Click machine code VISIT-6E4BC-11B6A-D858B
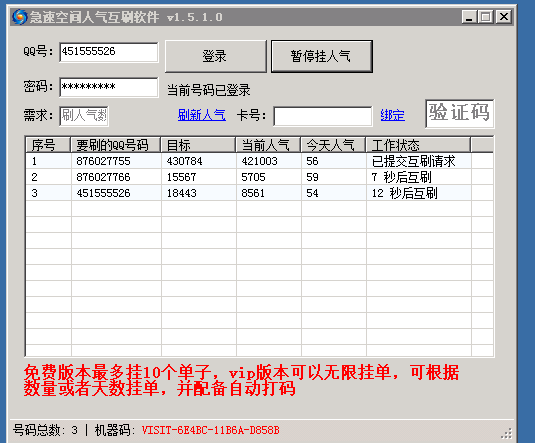The image size is (535, 443). point(211,430)
